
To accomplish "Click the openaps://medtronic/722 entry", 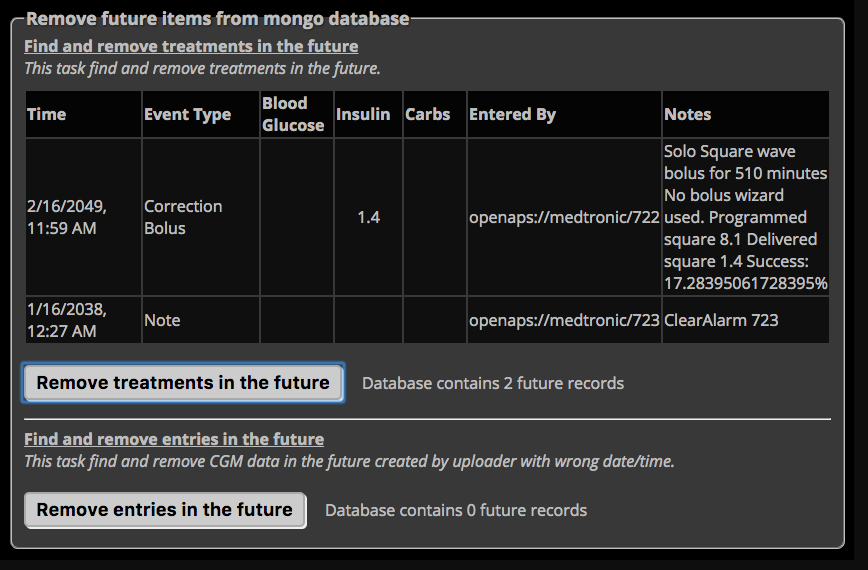I will point(564,217).
